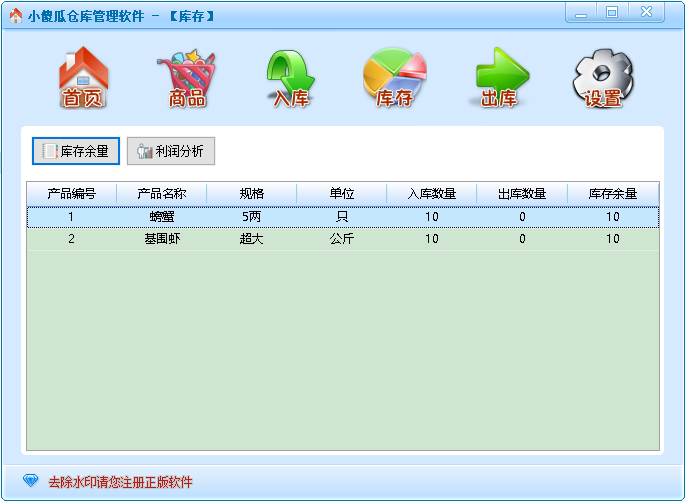Select the 库存 pie chart icon
This screenshot has height=502, width=687.
tap(395, 78)
